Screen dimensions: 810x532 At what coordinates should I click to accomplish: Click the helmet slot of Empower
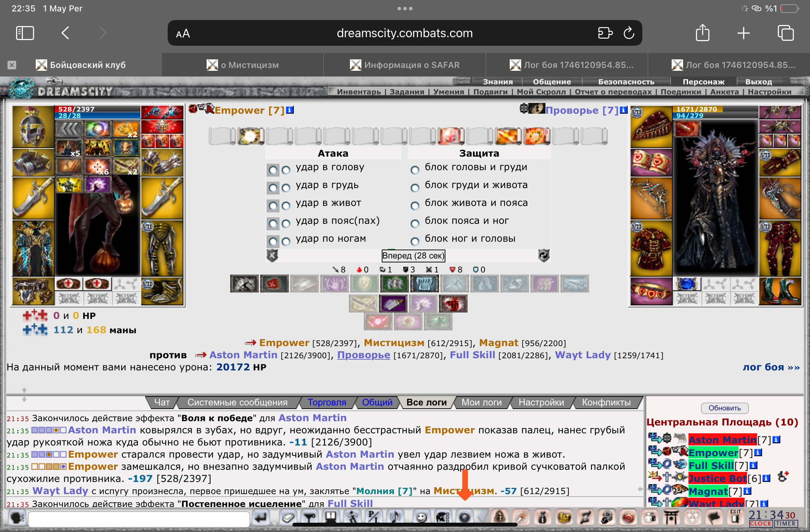click(x=33, y=126)
